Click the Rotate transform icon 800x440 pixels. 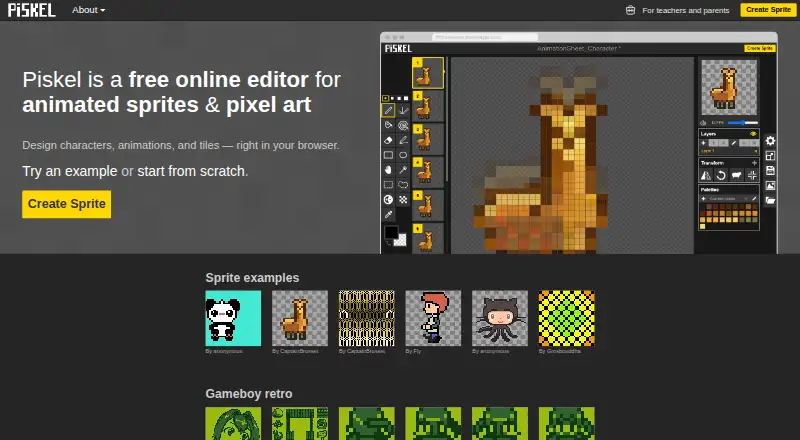721,175
